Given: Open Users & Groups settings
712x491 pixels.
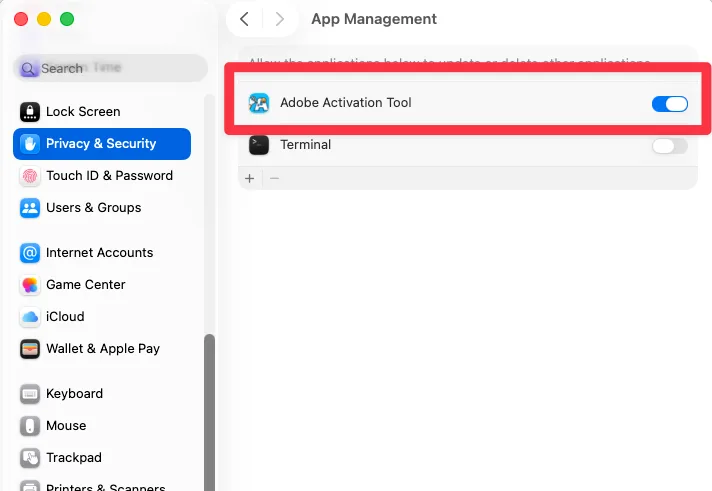Looking at the screenshot, I should tap(94, 208).
